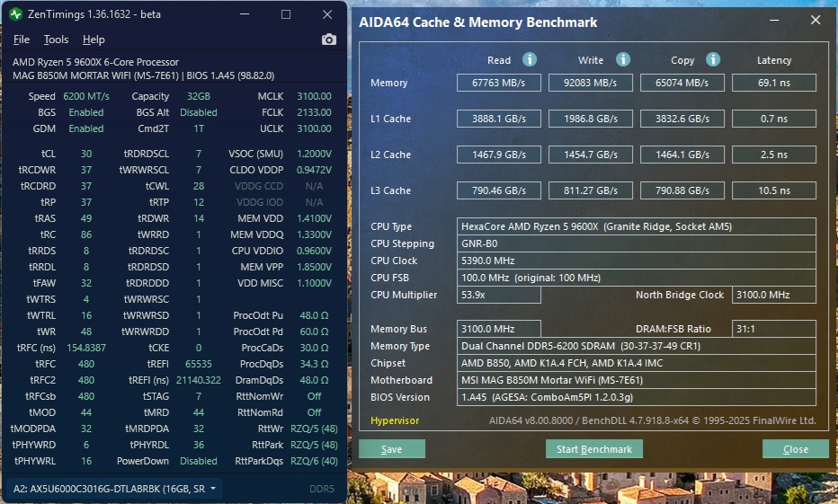Click the BIOS Version field 1.A45
838x504 pixels.
(x=636, y=397)
